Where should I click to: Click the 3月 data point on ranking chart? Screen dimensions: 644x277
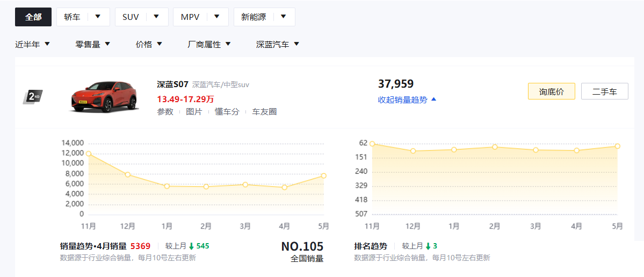point(536,150)
